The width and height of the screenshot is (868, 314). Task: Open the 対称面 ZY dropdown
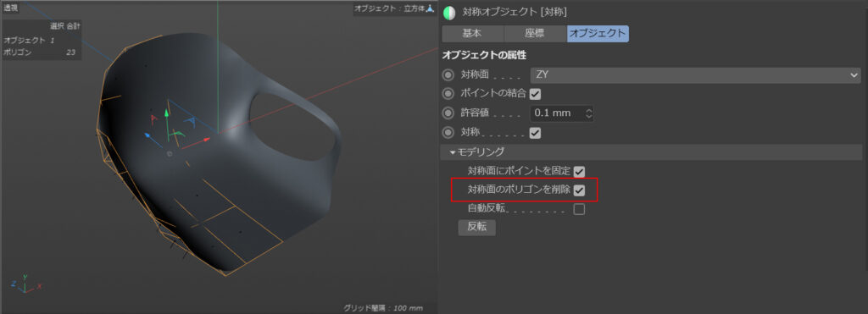pyautogui.click(x=695, y=74)
